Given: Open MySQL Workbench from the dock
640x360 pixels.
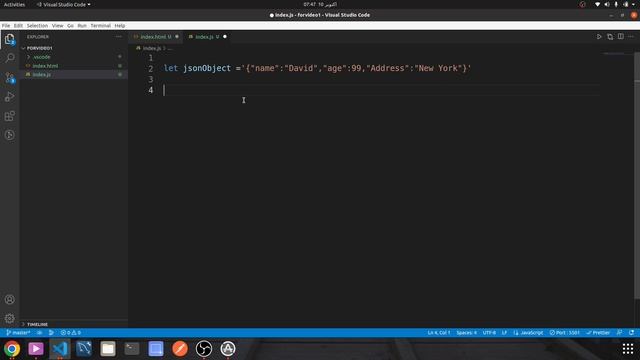Looking at the screenshot, I should tap(84, 349).
